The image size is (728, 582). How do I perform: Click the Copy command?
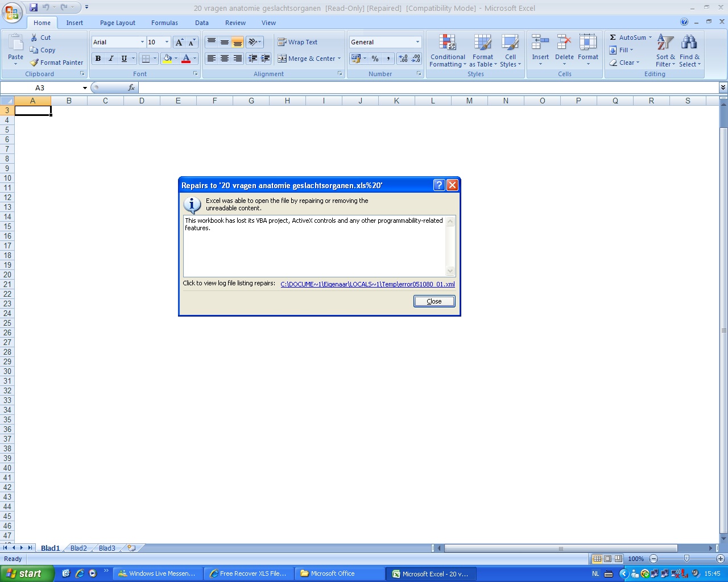coord(43,50)
